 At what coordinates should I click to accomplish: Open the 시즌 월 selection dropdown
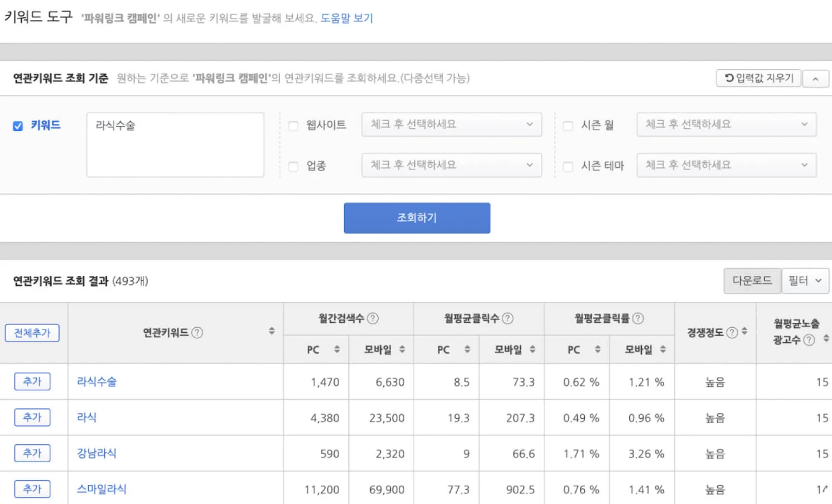[727, 124]
